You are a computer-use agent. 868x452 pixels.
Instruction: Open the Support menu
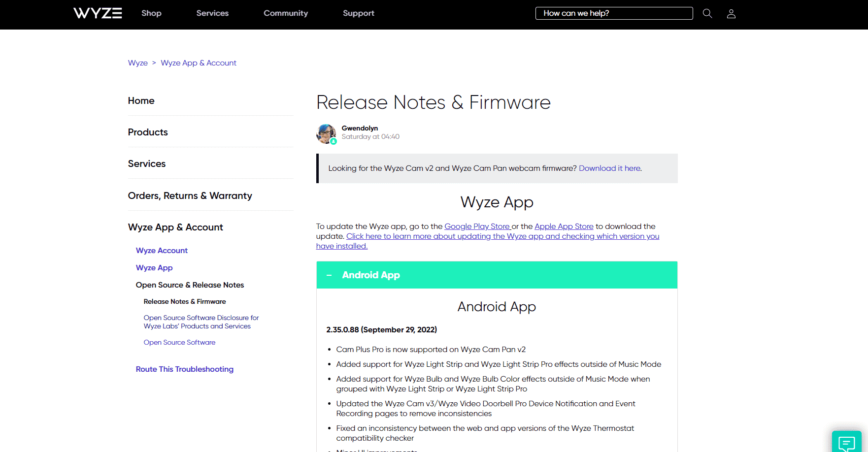pyautogui.click(x=359, y=13)
